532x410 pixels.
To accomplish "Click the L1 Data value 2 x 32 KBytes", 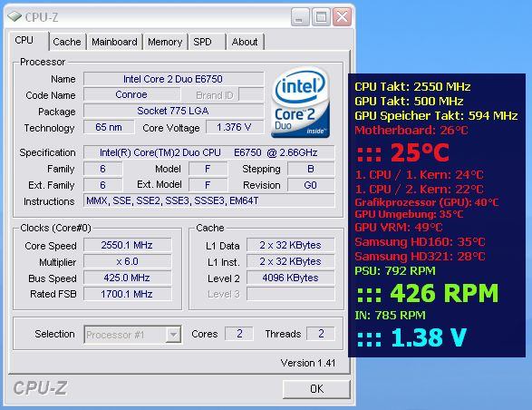I will 290,245.
